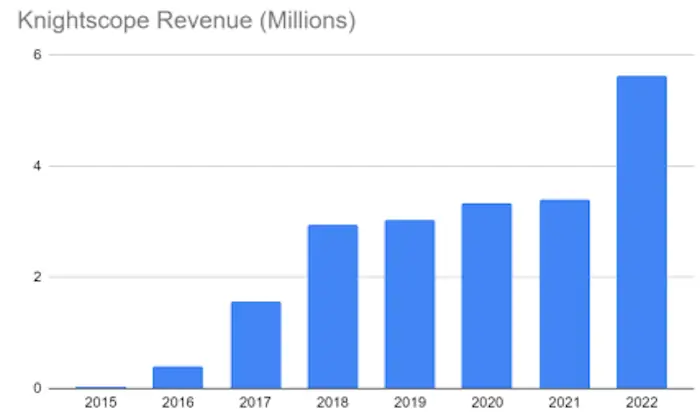Click the y-axis label 2
The width and height of the screenshot is (700, 416).
tap(36, 277)
